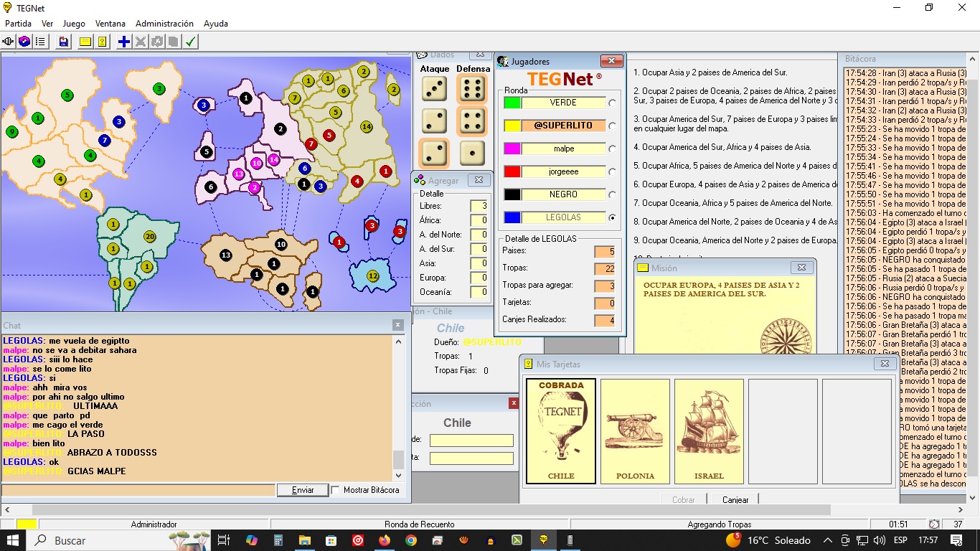Close the Chat panel
The width and height of the screenshot is (980, 551).
[398, 325]
